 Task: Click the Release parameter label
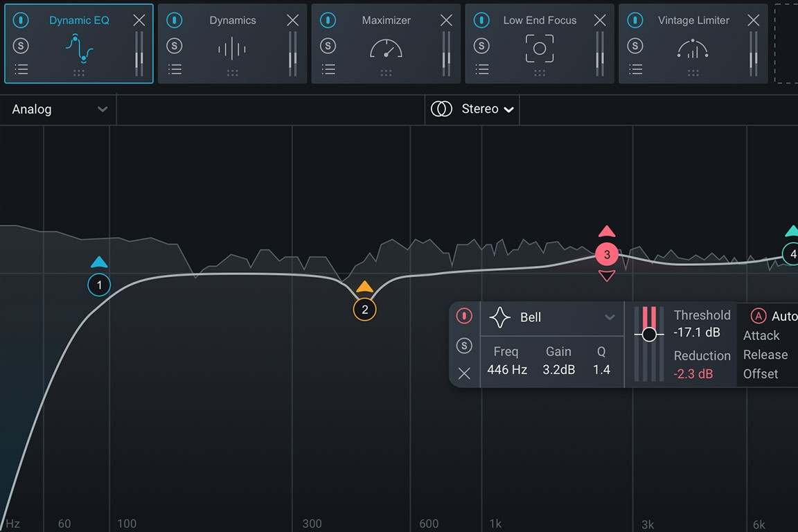(765, 355)
